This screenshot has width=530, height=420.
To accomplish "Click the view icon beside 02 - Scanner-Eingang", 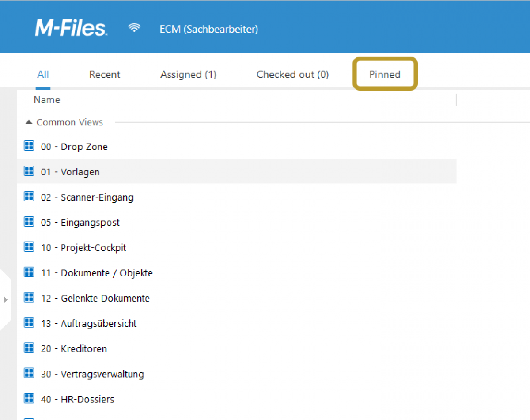I will pos(29,197).
